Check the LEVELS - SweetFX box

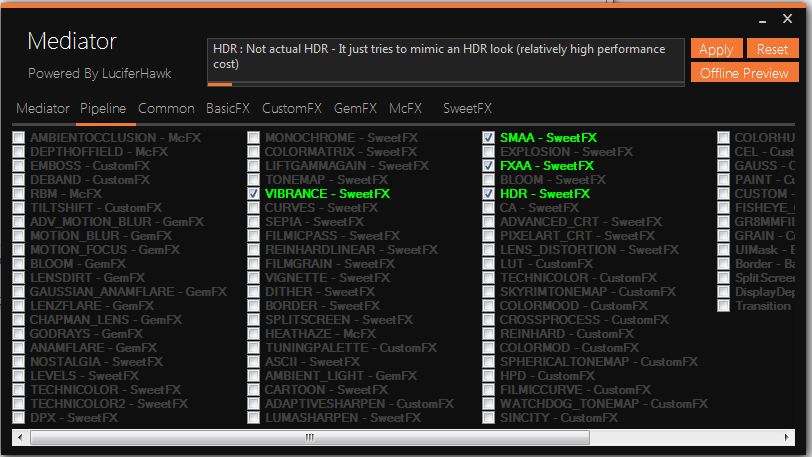[19, 376]
